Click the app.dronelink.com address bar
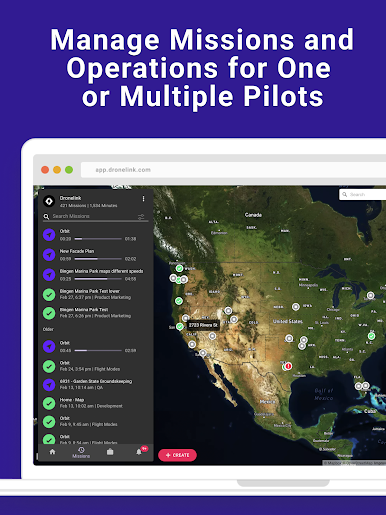 tap(233, 170)
